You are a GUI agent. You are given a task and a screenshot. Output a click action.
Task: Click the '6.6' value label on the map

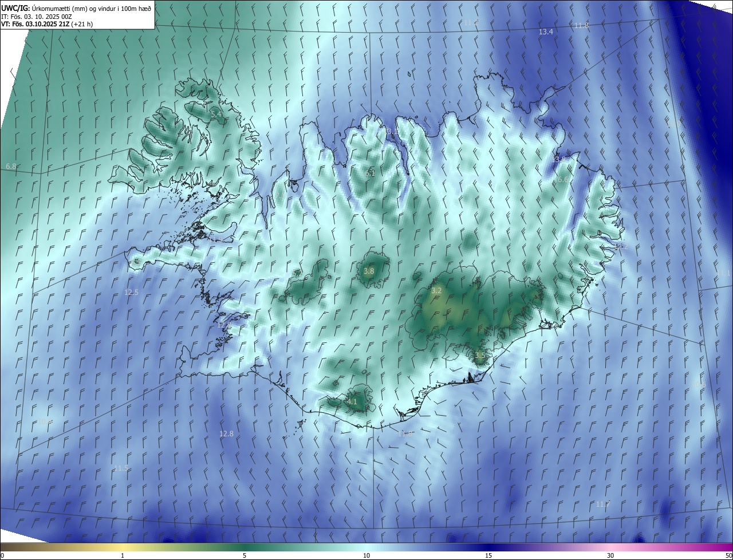[563, 179]
